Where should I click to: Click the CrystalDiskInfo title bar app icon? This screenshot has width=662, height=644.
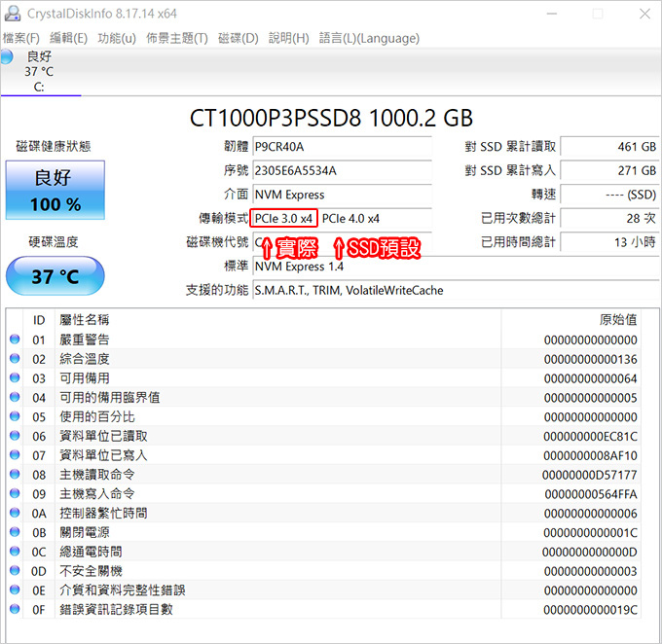[x=13, y=14]
